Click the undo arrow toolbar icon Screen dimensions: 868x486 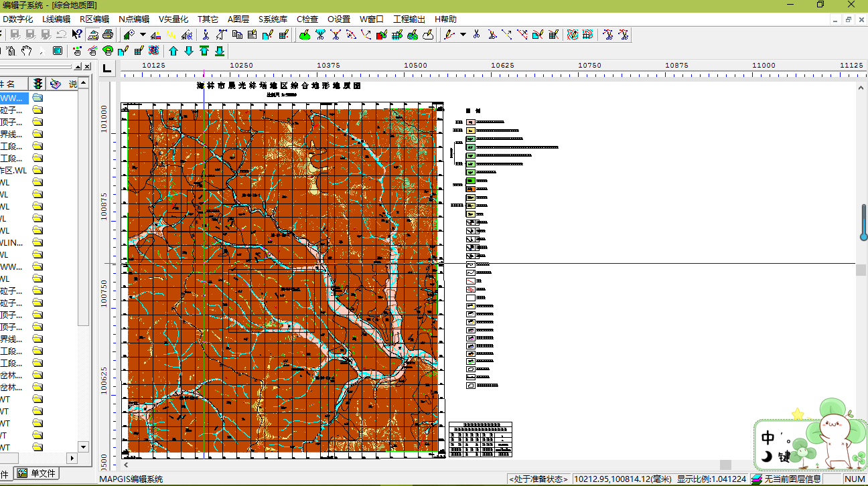click(61, 34)
